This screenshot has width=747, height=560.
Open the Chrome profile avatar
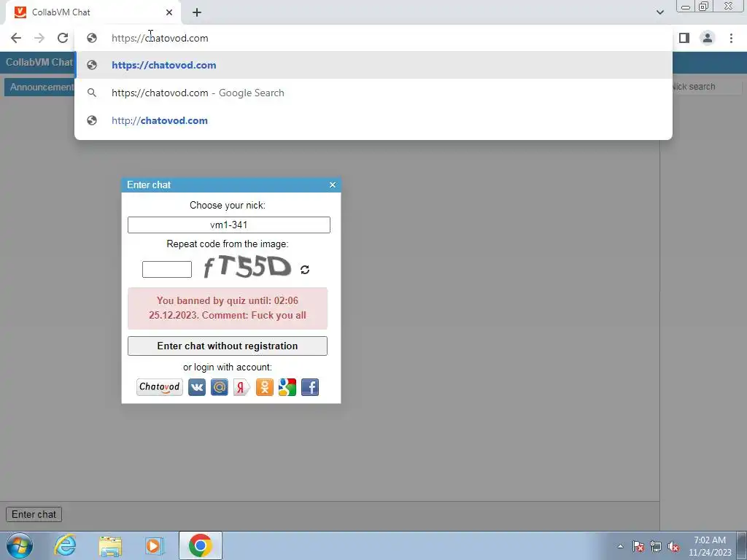[x=708, y=38]
